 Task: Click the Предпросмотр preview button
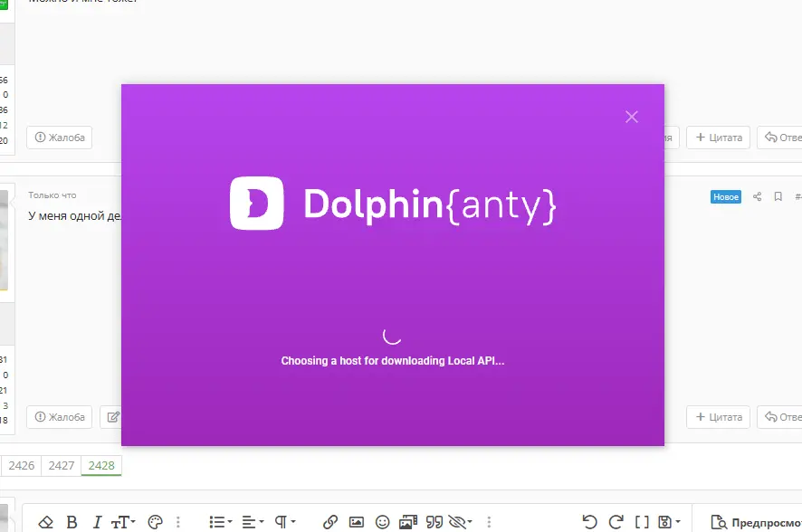tap(757, 522)
